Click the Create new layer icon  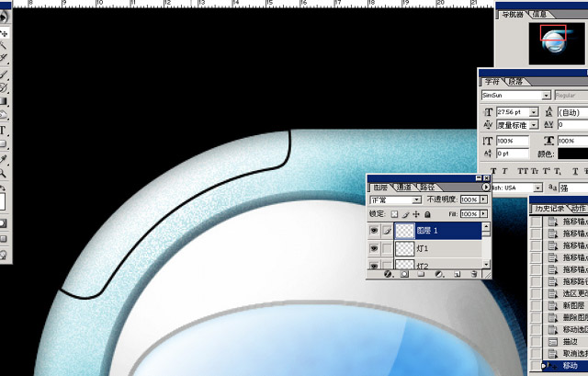coord(458,274)
